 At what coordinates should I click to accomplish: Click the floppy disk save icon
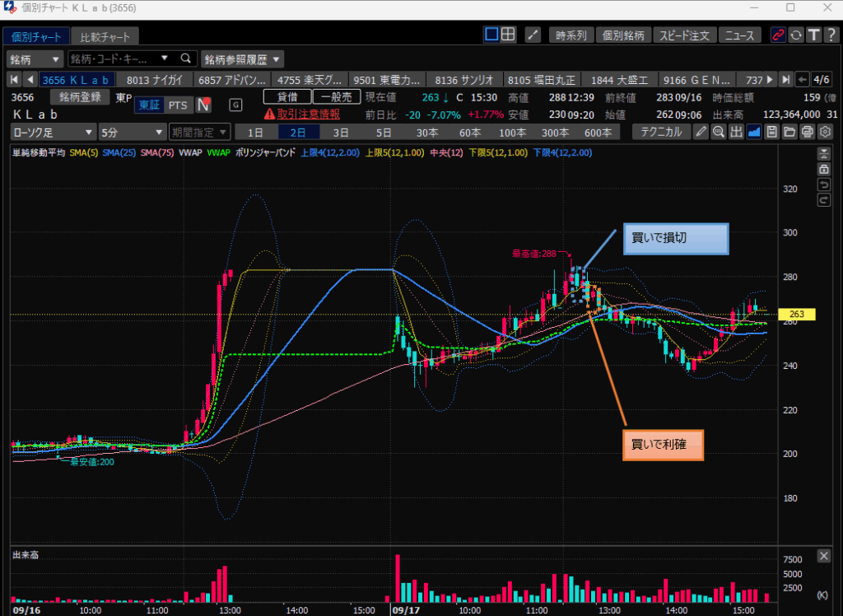click(x=771, y=132)
